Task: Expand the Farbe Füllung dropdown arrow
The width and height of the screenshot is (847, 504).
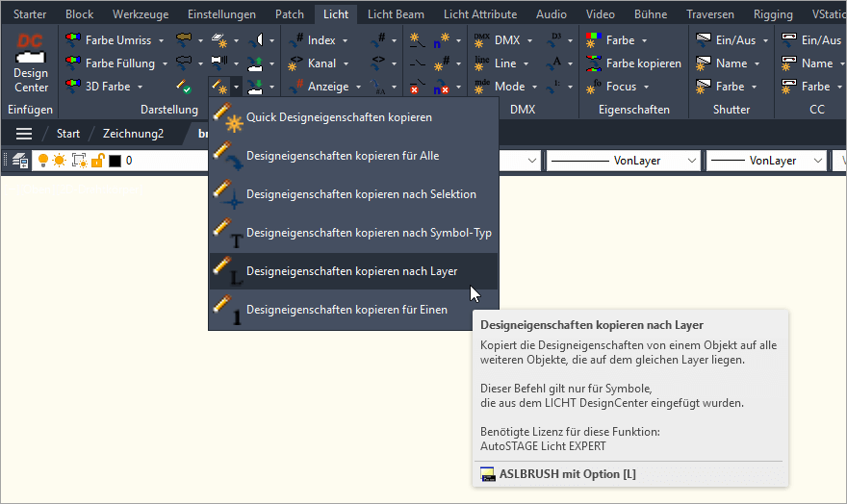Action: point(165,63)
